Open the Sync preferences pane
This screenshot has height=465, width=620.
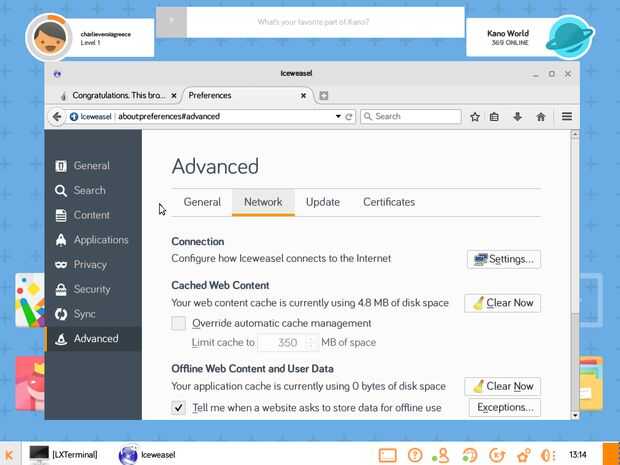coord(93,314)
